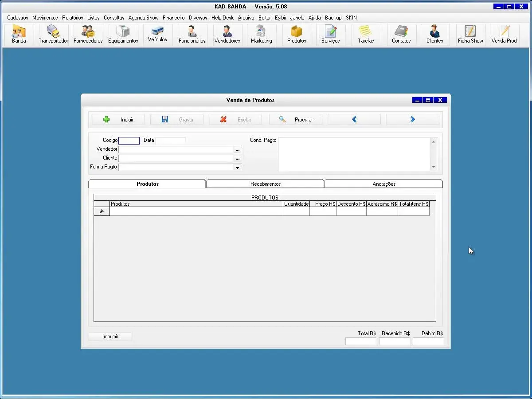
Task: Switch to the Anotações tab
Action: [383, 184]
